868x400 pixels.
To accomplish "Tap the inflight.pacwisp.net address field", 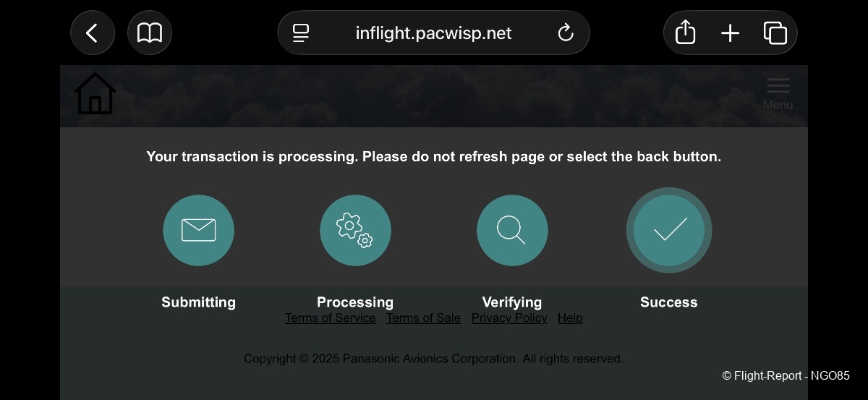I will (x=433, y=33).
